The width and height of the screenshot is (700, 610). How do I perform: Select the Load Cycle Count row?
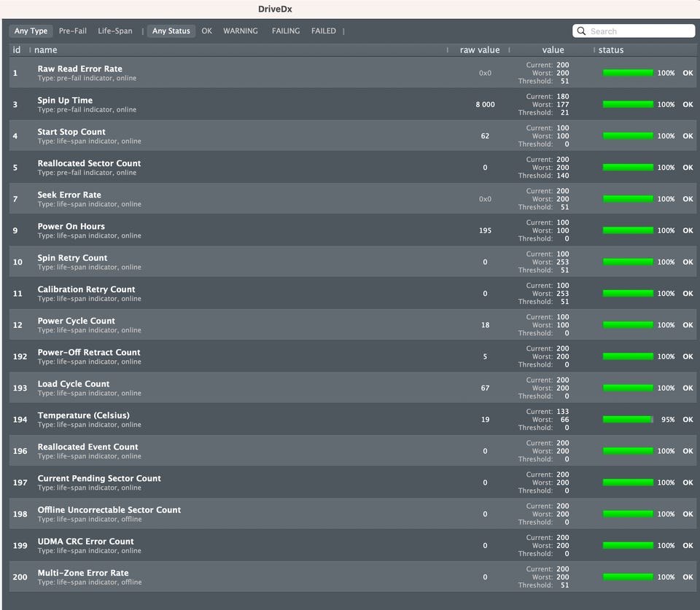(351, 388)
